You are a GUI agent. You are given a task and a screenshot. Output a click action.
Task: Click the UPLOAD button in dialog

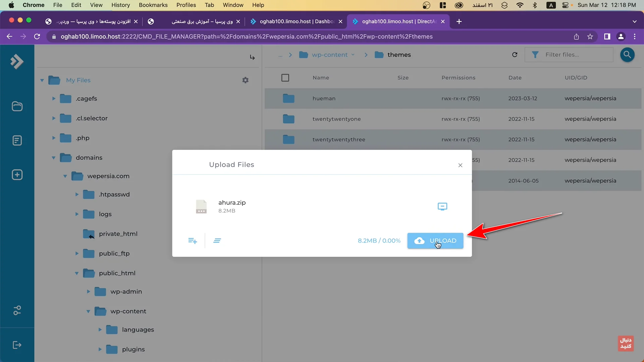pyautogui.click(x=435, y=241)
